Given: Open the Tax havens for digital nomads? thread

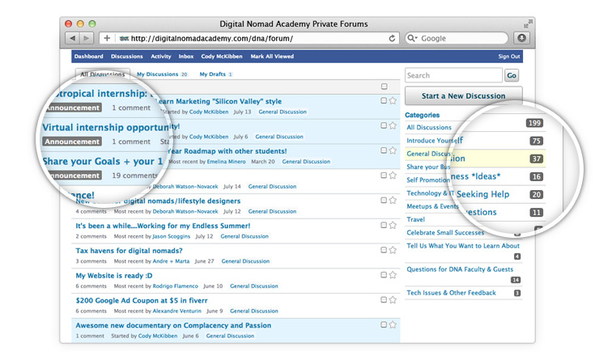Looking at the screenshot, I should point(129,251).
